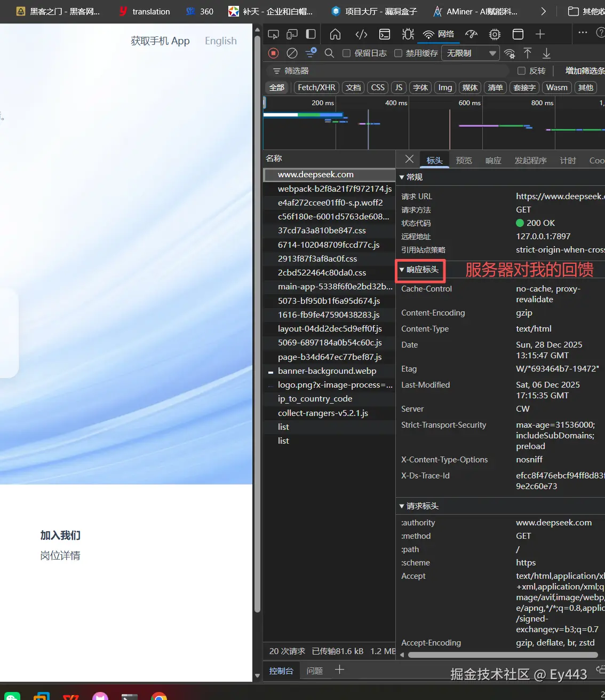The image size is (605, 700).
Task: Switch to the Initiator tab
Action: tap(530, 160)
